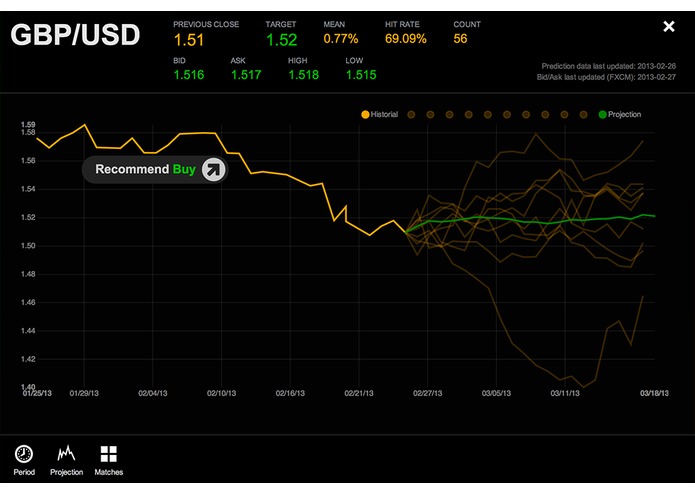Click the Recommend Buy label text
This screenshot has width=695, height=494.
pos(145,169)
